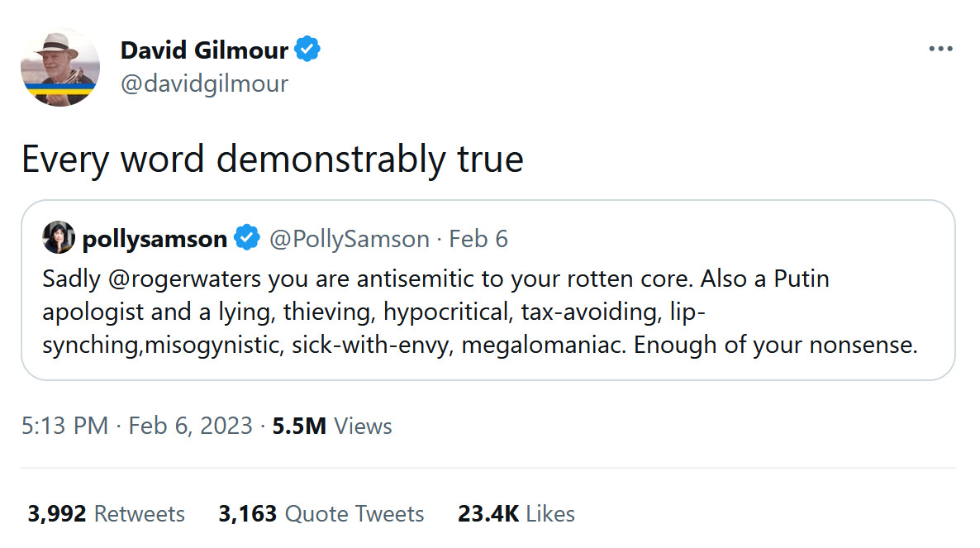The height and width of the screenshot is (548, 980).
Task: Click the @davidgilmour handle
Action: [x=204, y=83]
